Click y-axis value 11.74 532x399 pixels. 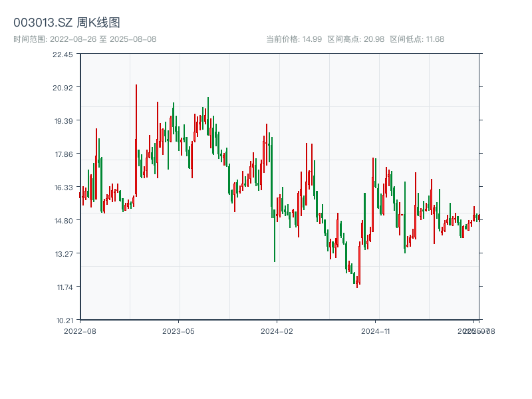pyautogui.click(x=65, y=287)
